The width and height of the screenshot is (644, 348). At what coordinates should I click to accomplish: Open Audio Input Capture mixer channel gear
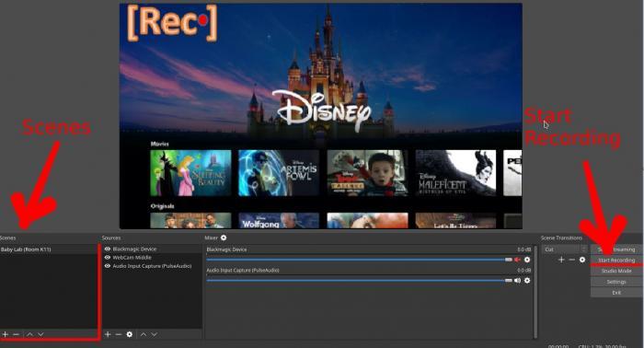point(527,281)
